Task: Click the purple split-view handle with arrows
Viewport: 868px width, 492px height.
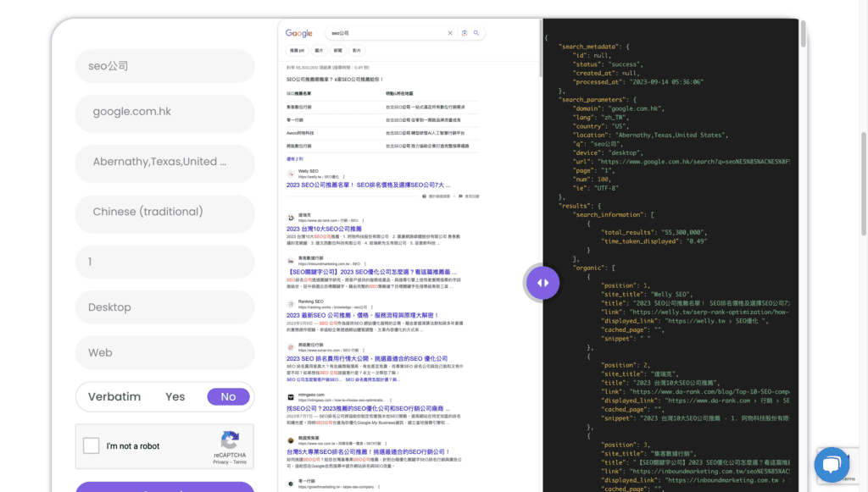Action: [542, 283]
